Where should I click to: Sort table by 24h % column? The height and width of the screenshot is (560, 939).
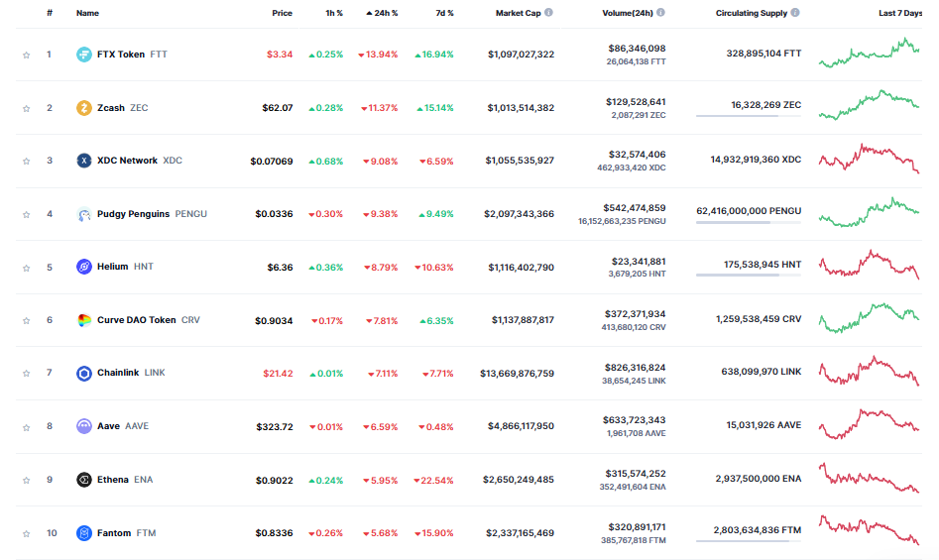click(382, 13)
